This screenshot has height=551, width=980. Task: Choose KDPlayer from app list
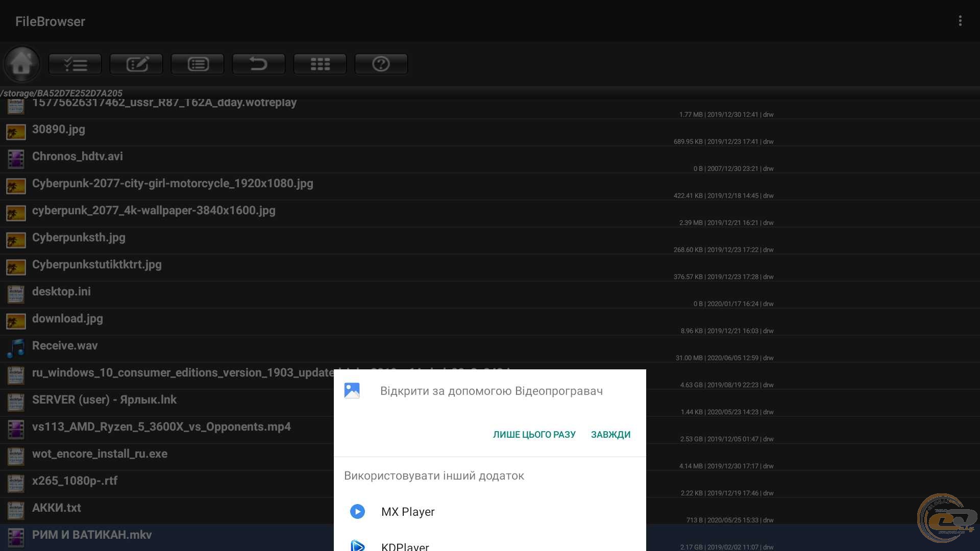(405, 546)
